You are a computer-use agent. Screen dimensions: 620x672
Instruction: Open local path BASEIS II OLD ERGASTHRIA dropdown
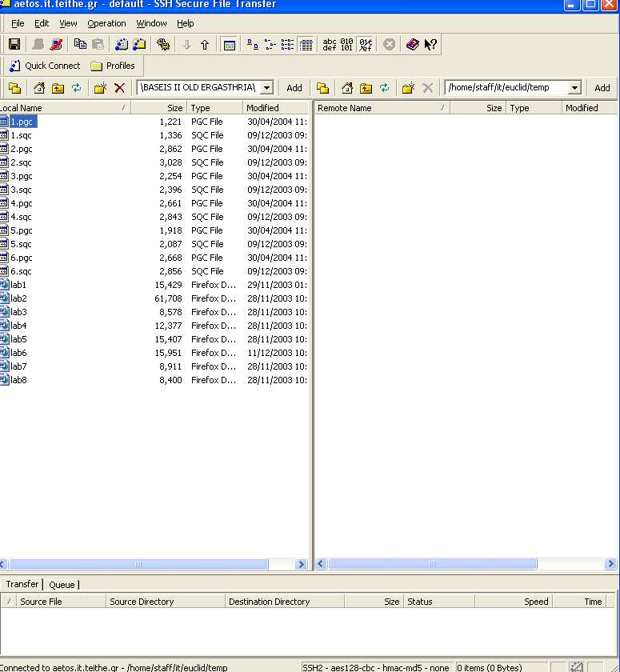[x=267, y=88]
